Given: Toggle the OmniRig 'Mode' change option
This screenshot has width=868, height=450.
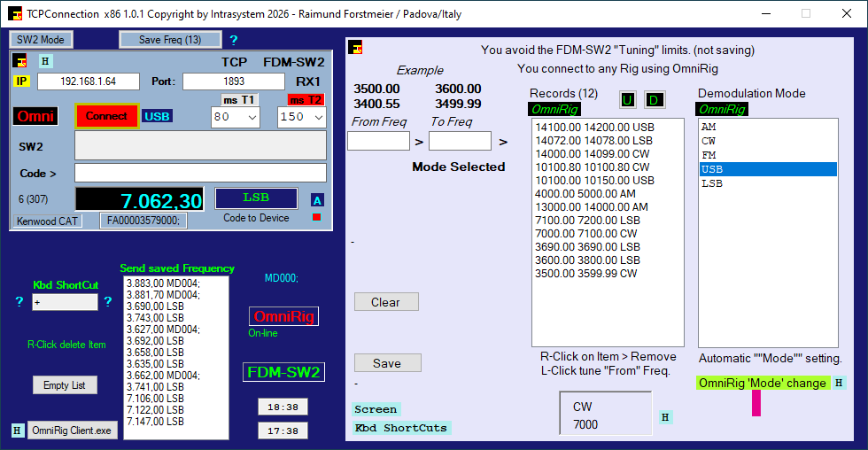Looking at the screenshot, I should (763, 383).
